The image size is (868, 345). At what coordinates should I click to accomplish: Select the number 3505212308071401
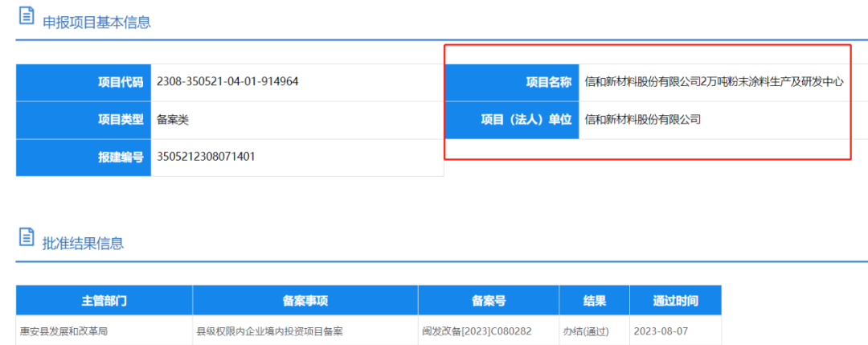[207, 157]
